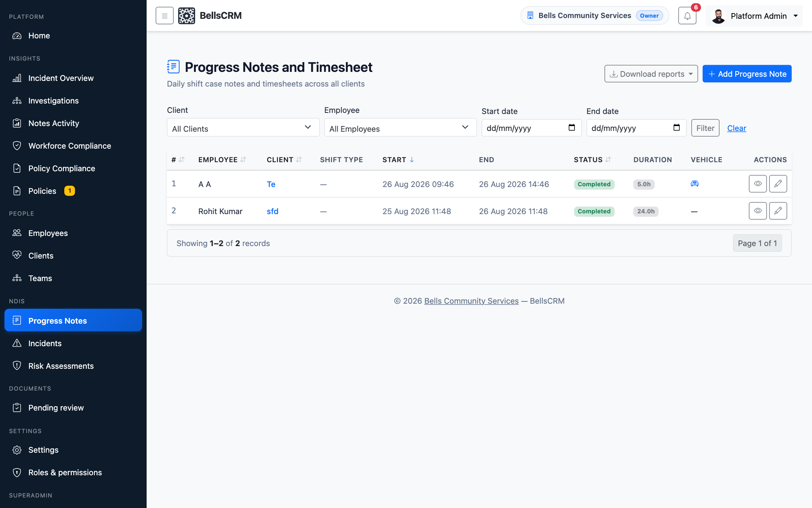Click the Filter button
Screen dimensions: 812x508
[x=705, y=128]
